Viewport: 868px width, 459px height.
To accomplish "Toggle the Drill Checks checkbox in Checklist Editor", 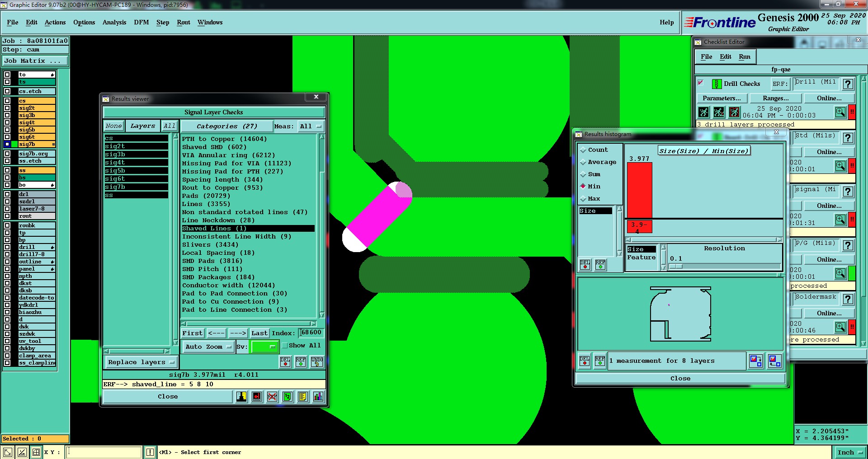I will [x=701, y=83].
